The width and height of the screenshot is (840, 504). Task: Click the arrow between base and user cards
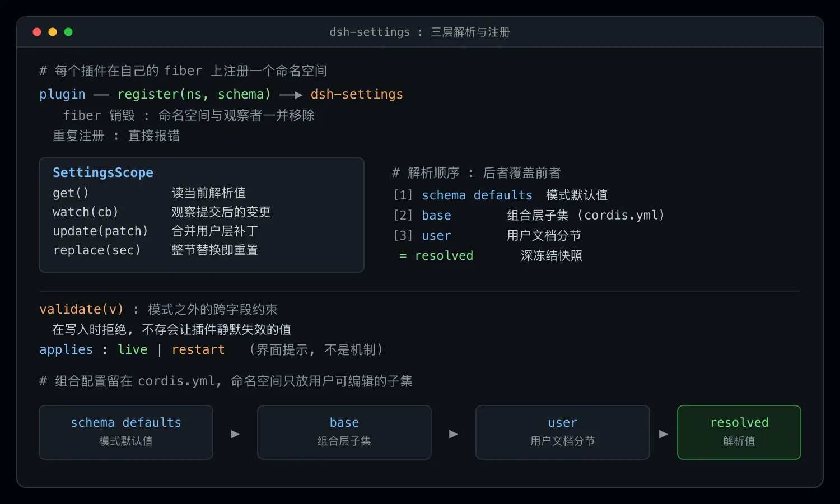coord(454,433)
